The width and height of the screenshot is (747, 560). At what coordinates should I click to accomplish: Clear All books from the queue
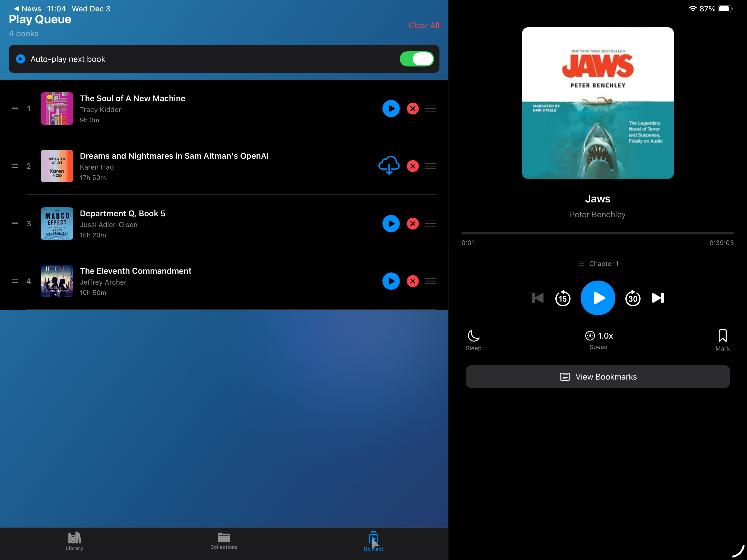coord(424,26)
